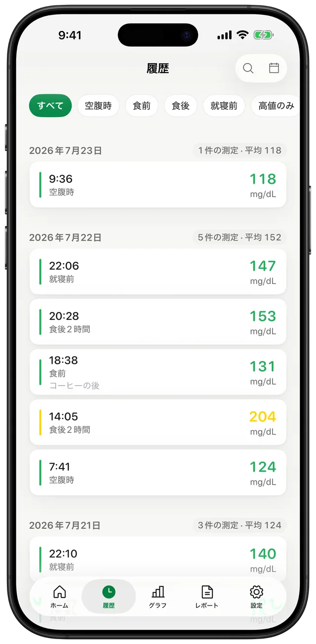The width and height of the screenshot is (316, 644).
Task: Select the 食後 filter chip
Action: point(181,106)
